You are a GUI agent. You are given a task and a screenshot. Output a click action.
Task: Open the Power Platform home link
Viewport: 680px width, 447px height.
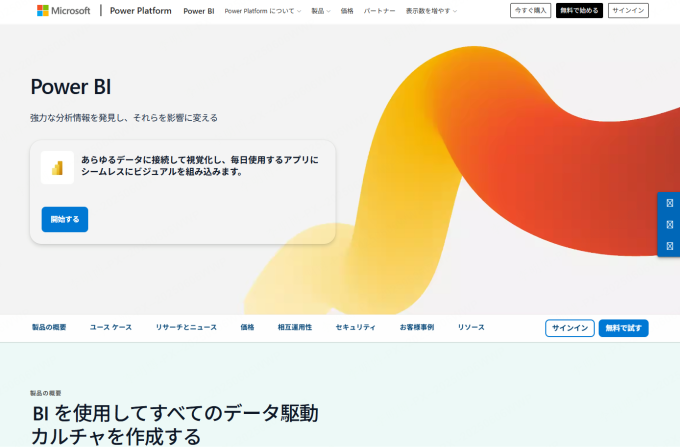[x=141, y=10]
